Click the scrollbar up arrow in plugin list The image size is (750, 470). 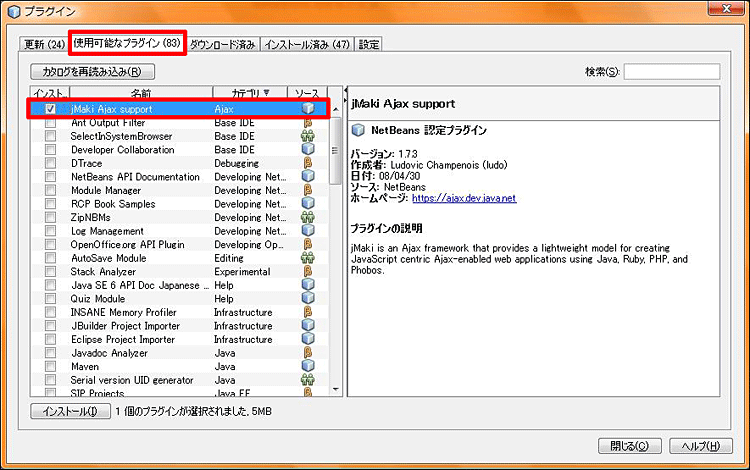click(336, 109)
